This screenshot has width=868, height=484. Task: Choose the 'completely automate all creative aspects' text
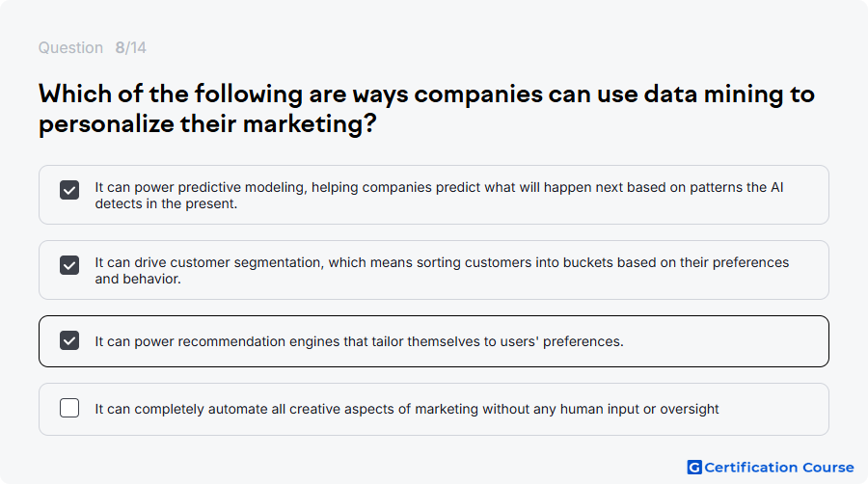point(406,409)
